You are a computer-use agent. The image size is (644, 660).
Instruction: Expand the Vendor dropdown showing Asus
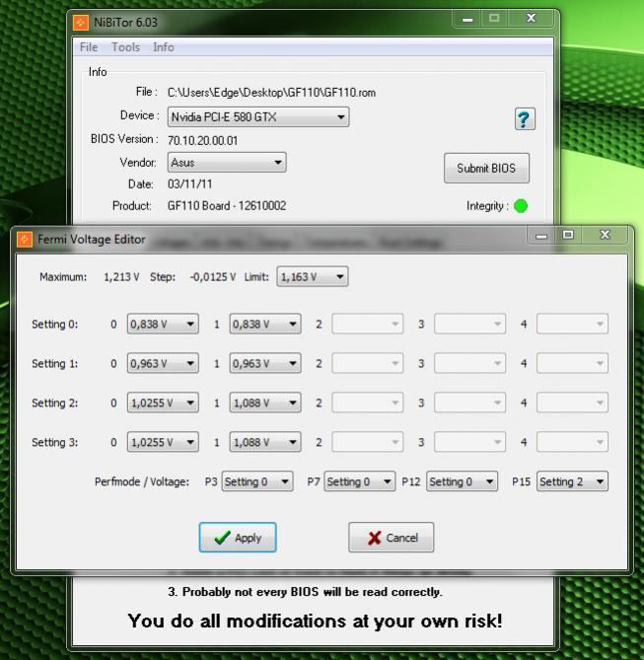[227, 163]
